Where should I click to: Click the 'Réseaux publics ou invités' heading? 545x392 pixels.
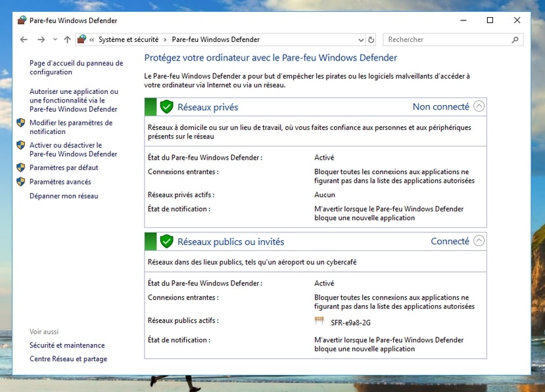tap(231, 242)
